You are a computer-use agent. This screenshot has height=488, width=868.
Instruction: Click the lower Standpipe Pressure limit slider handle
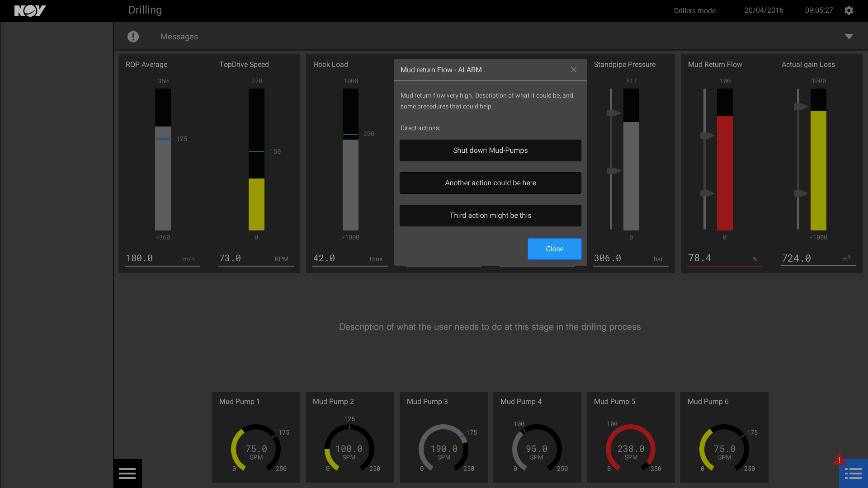[614, 171]
